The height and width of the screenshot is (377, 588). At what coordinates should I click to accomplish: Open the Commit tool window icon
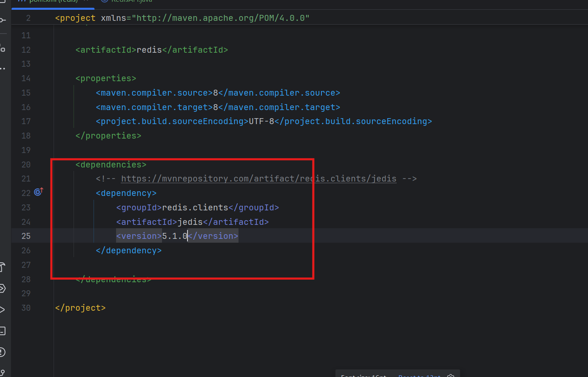3,20
